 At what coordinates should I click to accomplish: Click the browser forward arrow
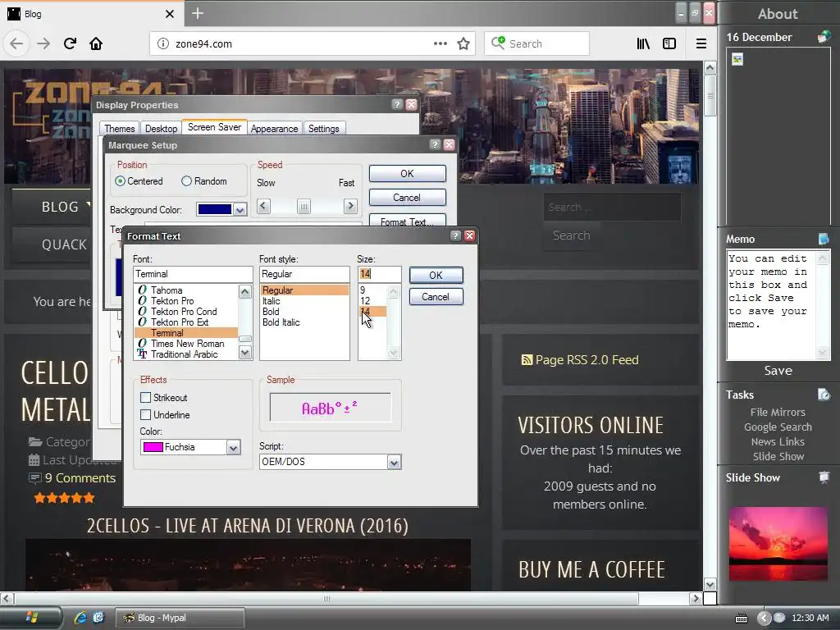pyautogui.click(x=43, y=43)
